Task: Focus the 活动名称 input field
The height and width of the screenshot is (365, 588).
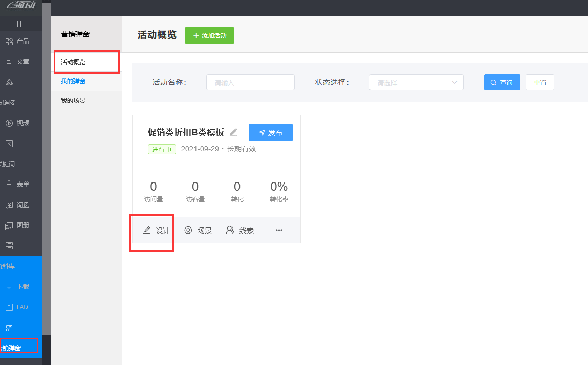Action: point(250,82)
